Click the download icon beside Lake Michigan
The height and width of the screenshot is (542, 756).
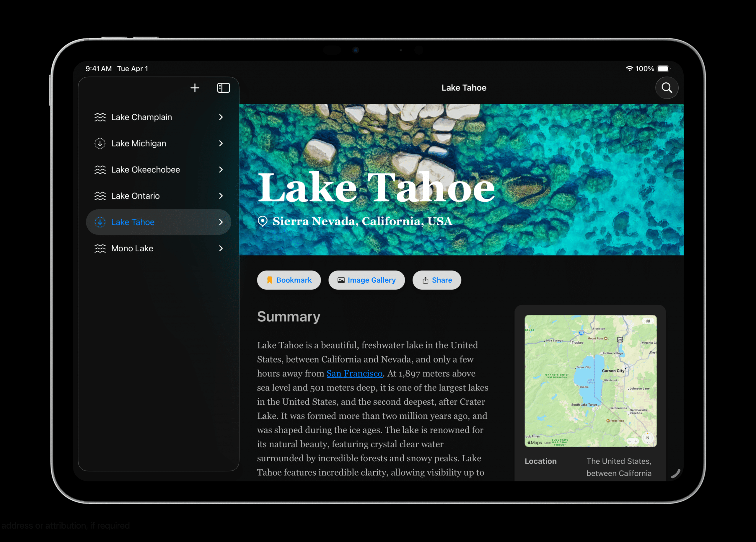100,143
